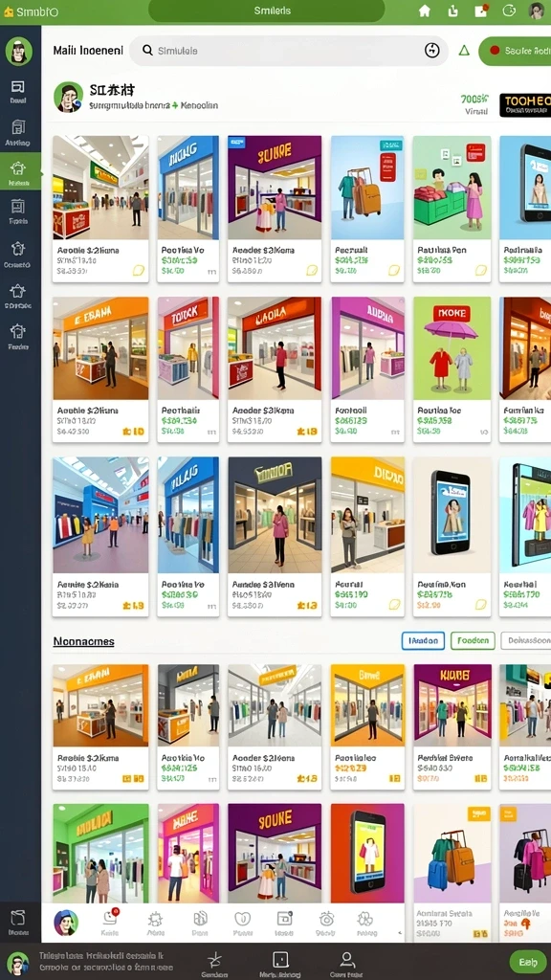Select the green Fooden filter button
The height and width of the screenshot is (980, 551).
click(x=473, y=640)
